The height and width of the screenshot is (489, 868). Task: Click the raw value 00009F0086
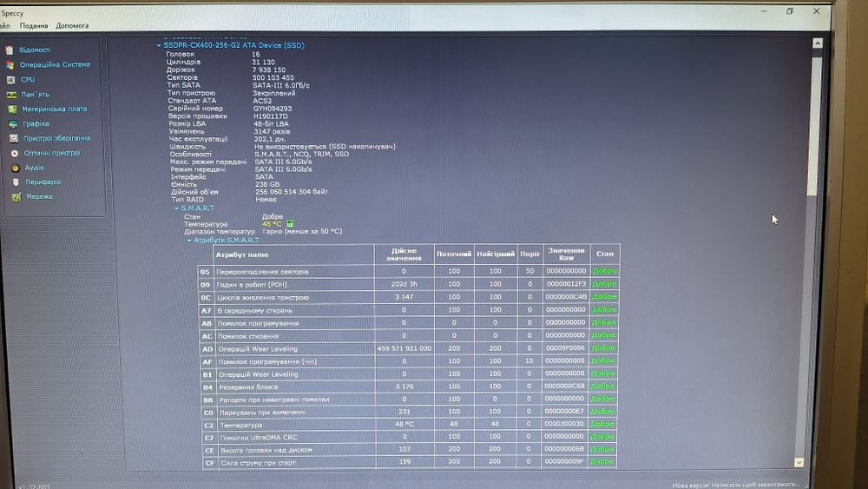(565, 347)
